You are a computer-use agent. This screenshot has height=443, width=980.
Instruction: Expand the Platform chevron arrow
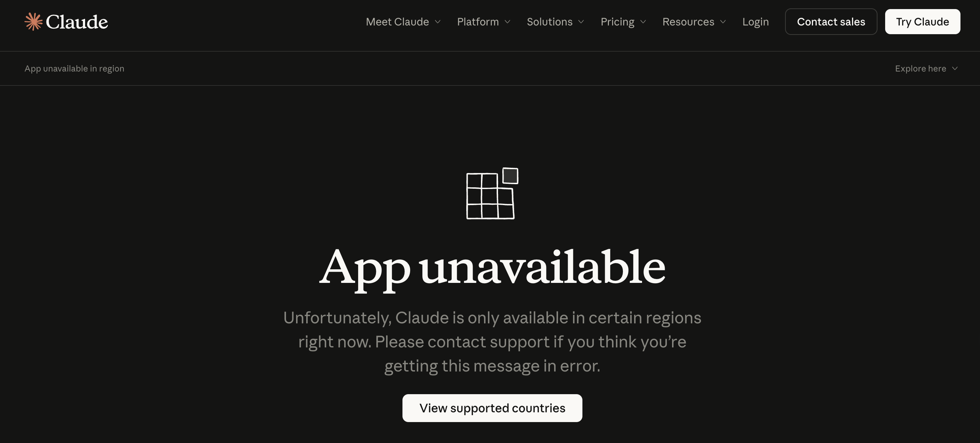pyautogui.click(x=507, y=22)
